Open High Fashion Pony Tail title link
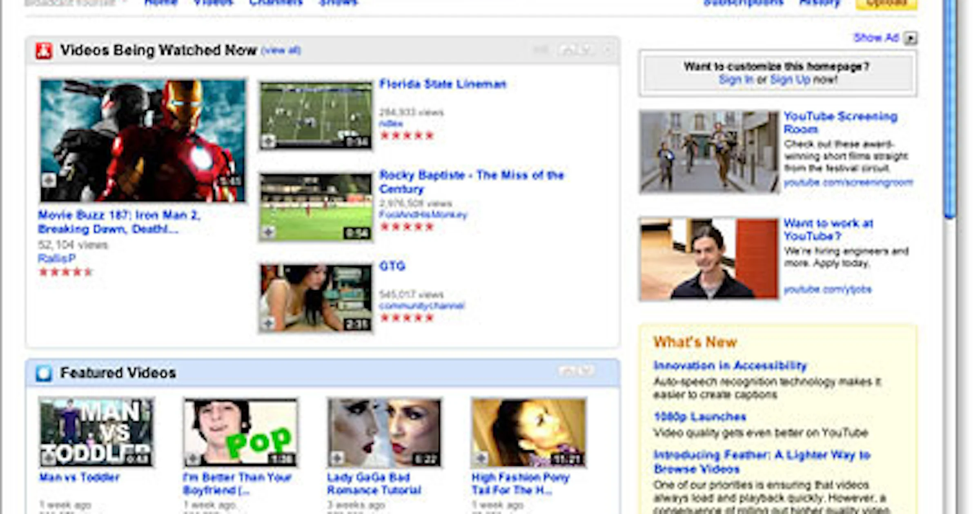This screenshot has width=980, height=514. point(520,483)
